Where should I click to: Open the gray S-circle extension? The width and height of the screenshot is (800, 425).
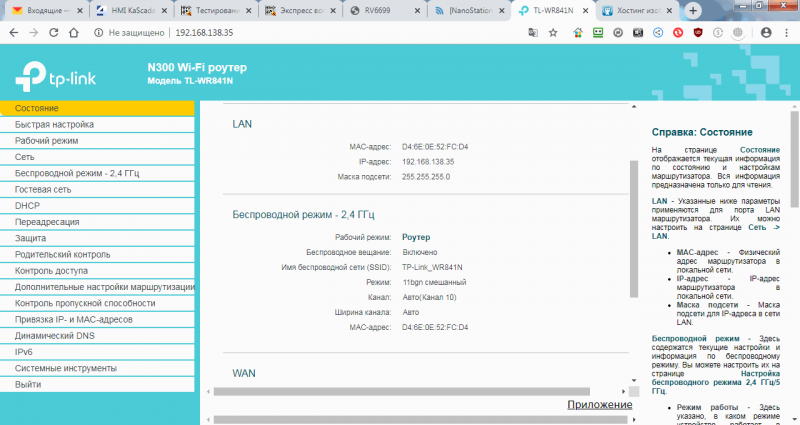pyautogui.click(x=718, y=33)
